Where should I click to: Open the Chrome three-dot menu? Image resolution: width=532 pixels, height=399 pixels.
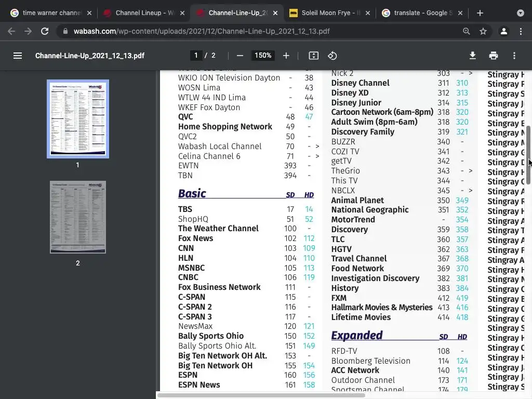(x=521, y=31)
